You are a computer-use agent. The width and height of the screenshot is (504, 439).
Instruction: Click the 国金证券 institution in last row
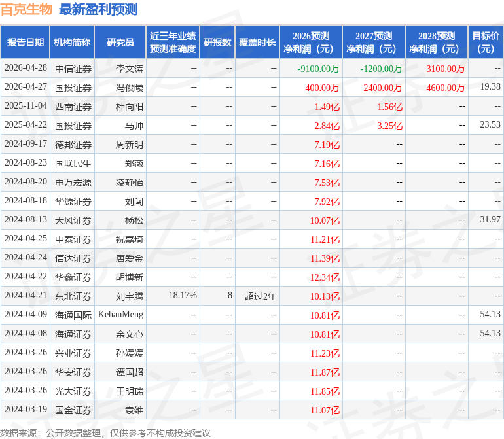click(73, 410)
